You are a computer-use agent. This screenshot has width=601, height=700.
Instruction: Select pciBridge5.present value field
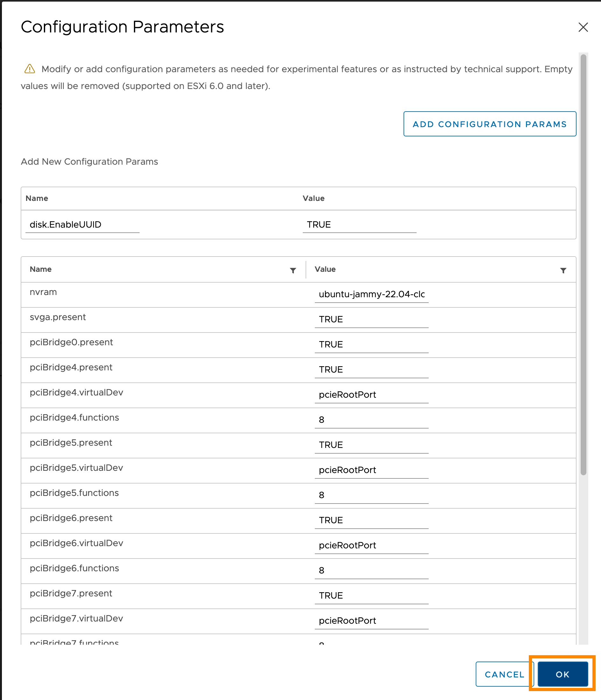371,445
